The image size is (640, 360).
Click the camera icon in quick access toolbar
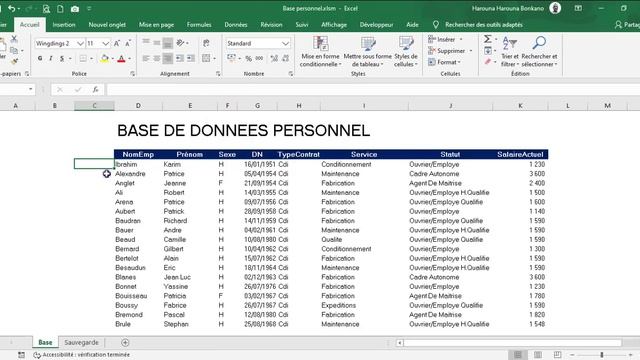coord(75,9)
